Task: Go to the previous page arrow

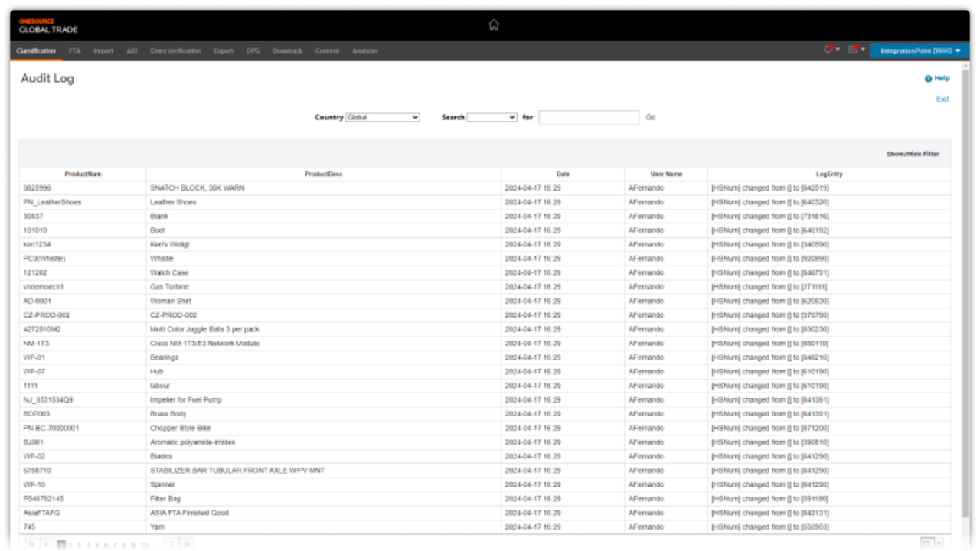Action: point(46,544)
